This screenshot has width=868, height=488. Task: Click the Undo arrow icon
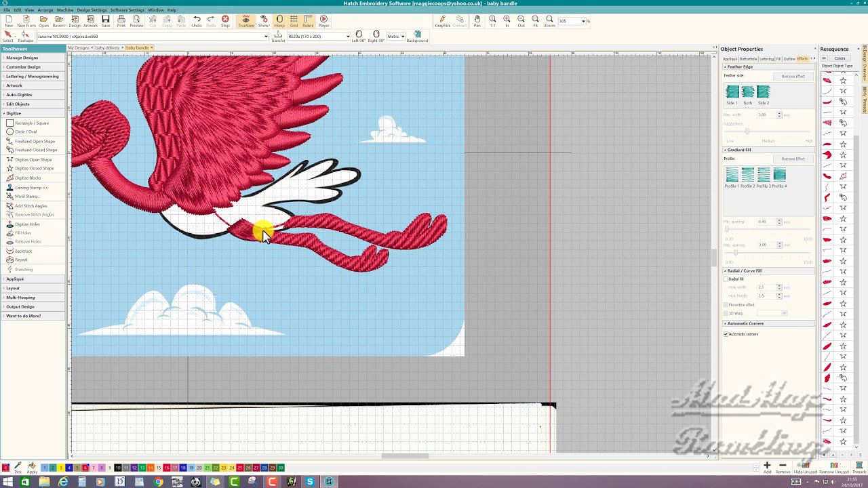pos(197,20)
